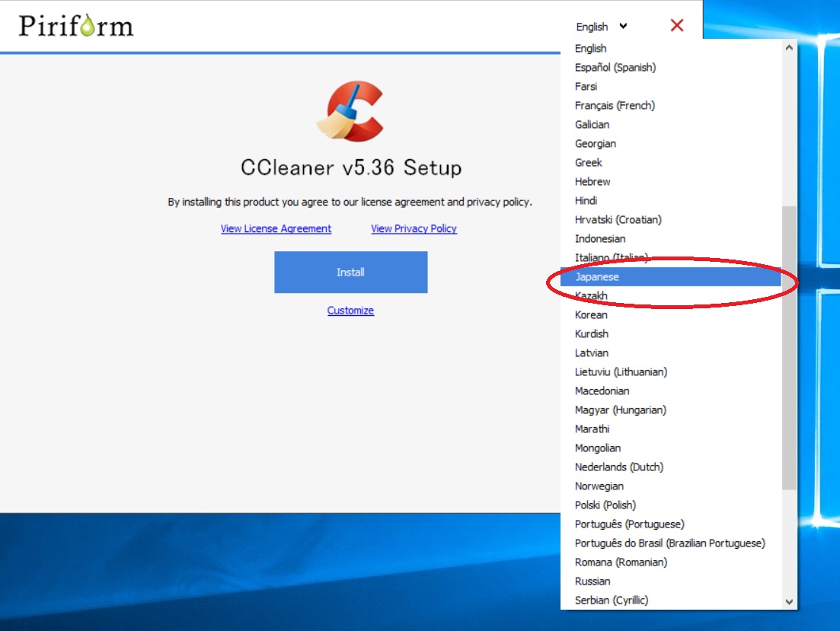The image size is (840, 631).
Task: Choose Polski (Polish) language
Action: (x=671, y=505)
